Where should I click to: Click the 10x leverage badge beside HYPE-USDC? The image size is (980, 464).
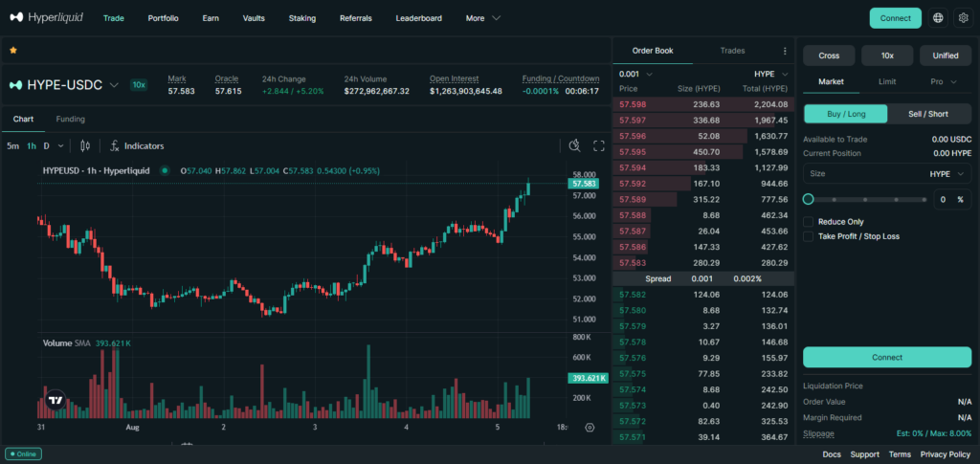[x=138, y=85]
